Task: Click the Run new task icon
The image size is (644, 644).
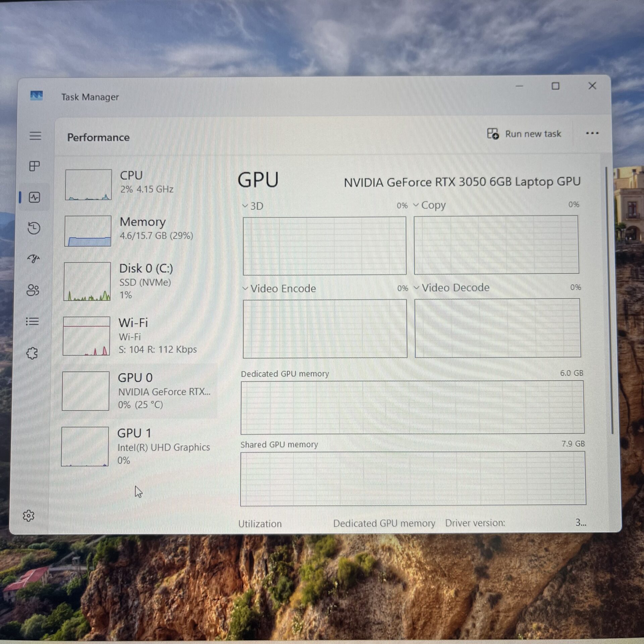Action: coord(493,134)
